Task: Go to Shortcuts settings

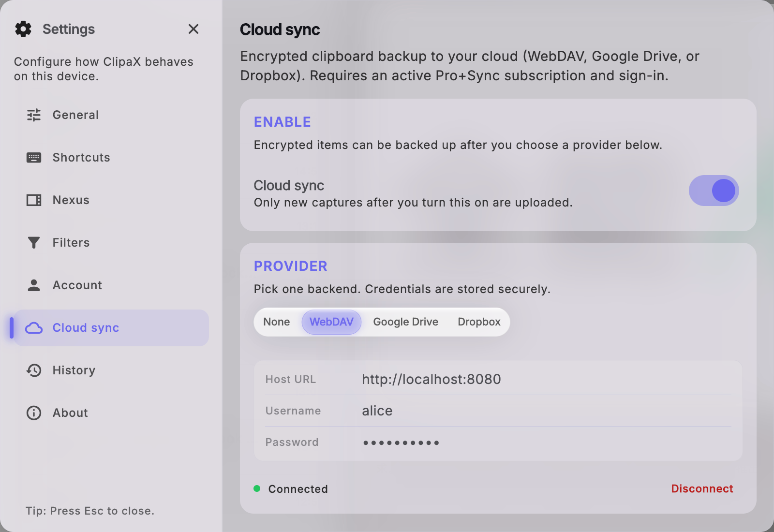Action: [x=111, y=158]
